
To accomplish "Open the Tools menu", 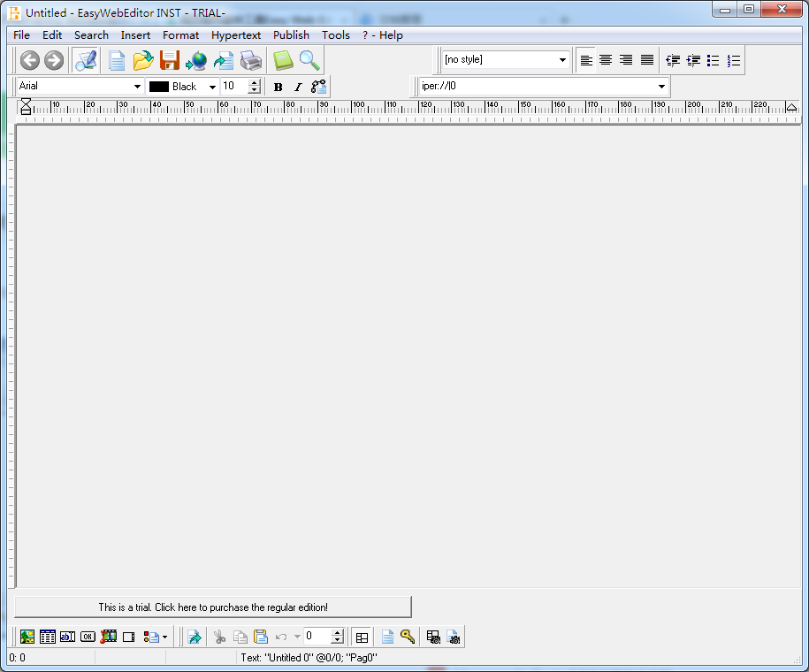I will point(336,35).
